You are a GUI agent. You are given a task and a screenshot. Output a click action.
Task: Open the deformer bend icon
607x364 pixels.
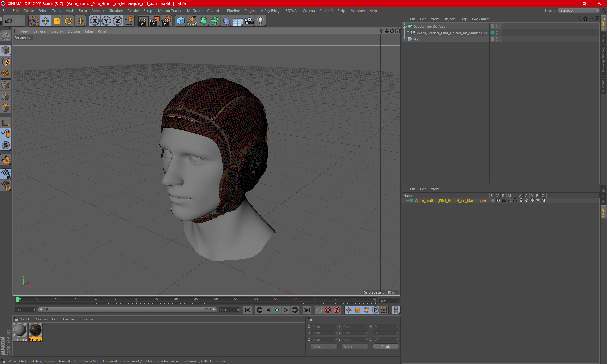coord(226,21)
